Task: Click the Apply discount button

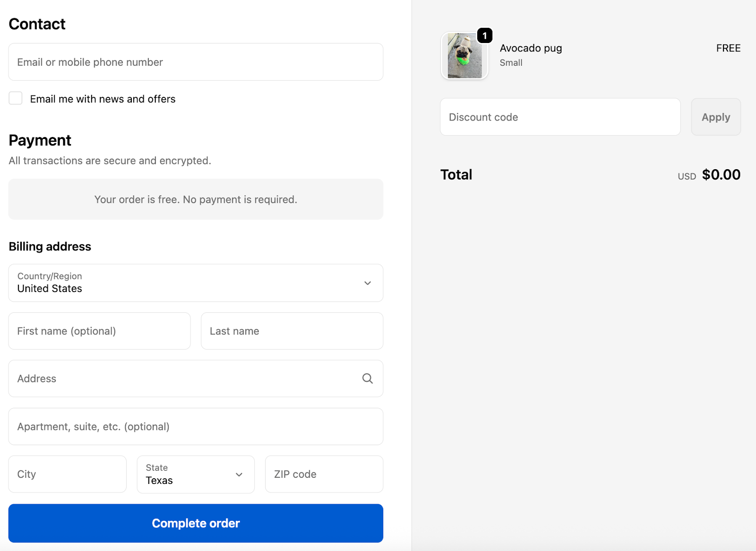Action: point(715,117)
